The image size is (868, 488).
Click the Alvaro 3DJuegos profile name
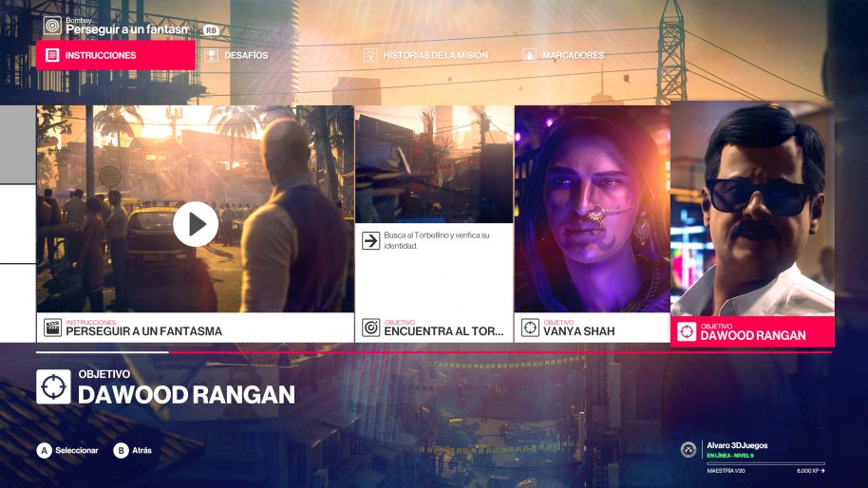[737, 445]
